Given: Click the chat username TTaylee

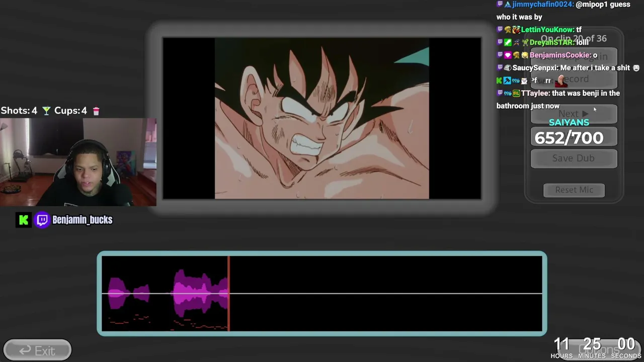Looking at the screenshot, I should click(535, 93).
